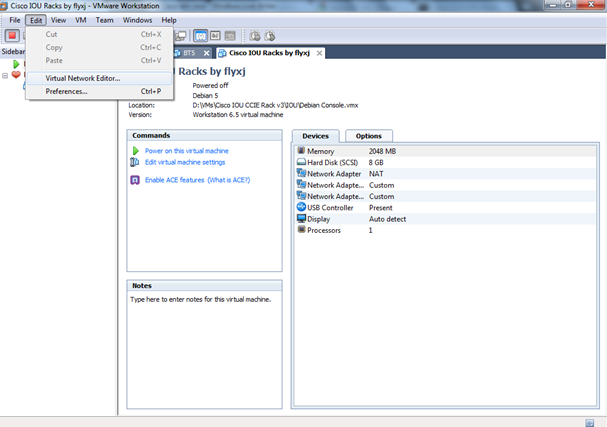Select the first Custom Network Adapter row
This screenshot has width=607, height=427.
(445, 185)
